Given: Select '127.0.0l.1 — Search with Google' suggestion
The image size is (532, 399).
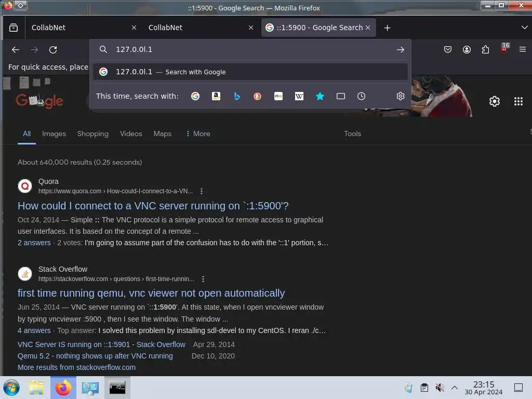Looking at the screenshot, I should pyautogui.click(x=250, y=72).
